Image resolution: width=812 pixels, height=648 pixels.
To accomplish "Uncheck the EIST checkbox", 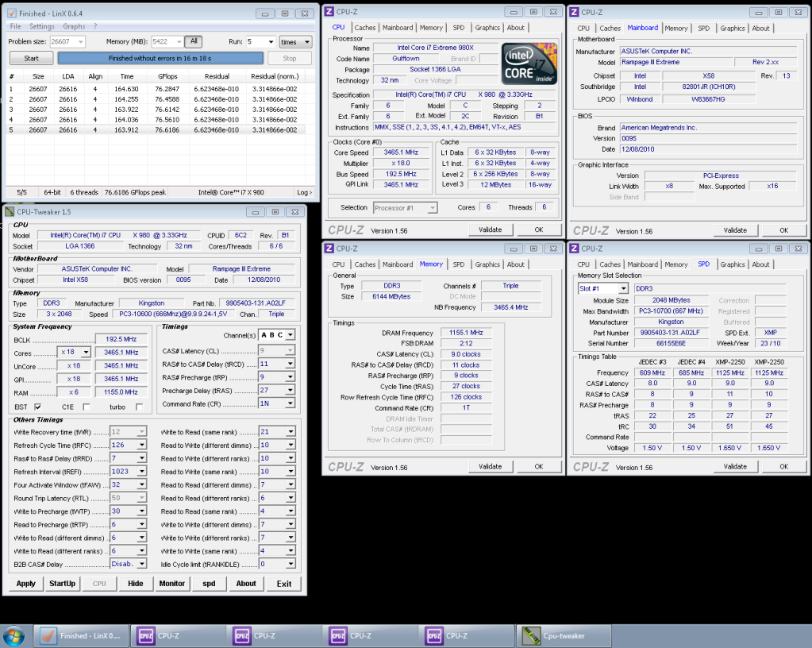I will click(37, 407).
